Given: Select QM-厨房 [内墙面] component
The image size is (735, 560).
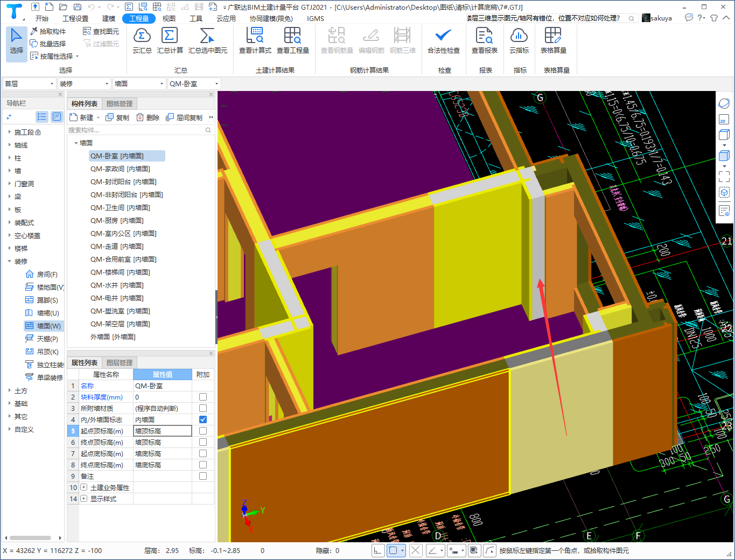Looking at the screenshot, I should (117, 220).
